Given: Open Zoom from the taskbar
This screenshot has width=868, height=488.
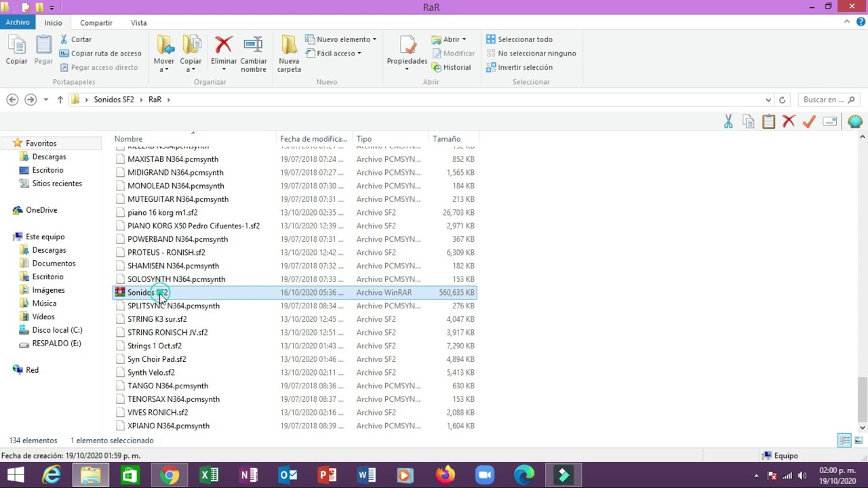Looking at the screenshot, I should [x=484, y=475].
